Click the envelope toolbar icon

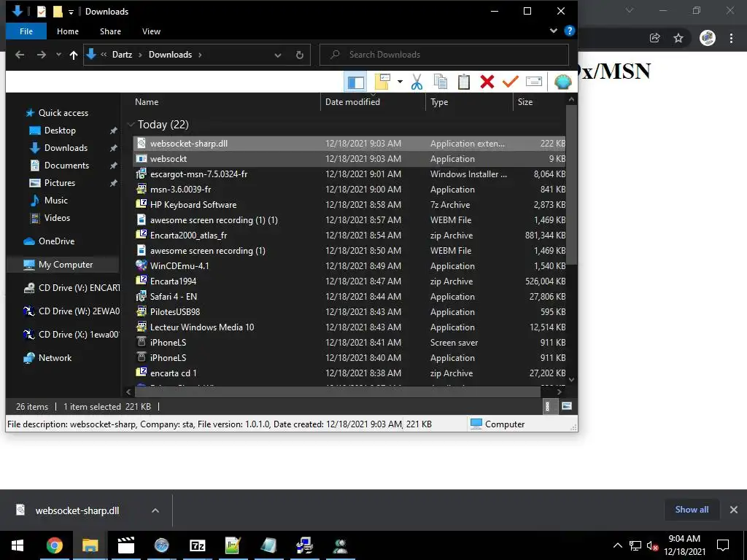pos(534,82)
